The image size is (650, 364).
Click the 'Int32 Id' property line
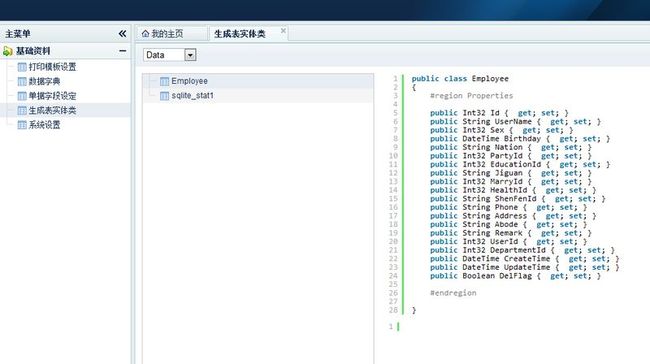click(499, 113)
